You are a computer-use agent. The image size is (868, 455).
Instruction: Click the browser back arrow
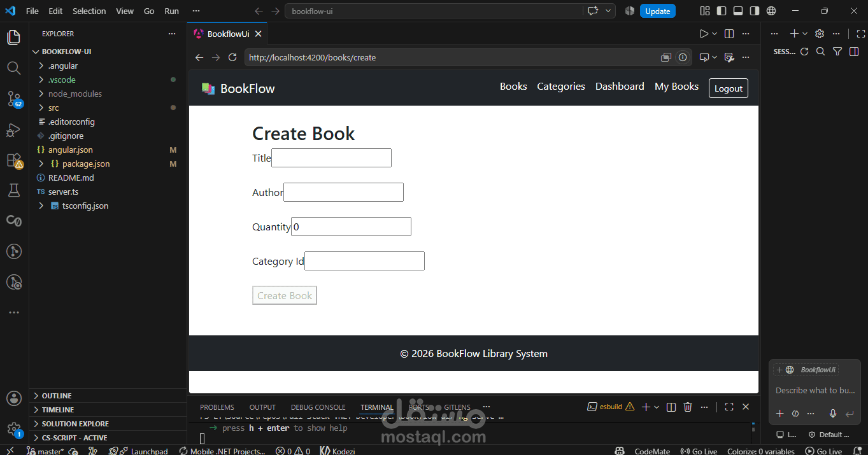pos(199,57)
